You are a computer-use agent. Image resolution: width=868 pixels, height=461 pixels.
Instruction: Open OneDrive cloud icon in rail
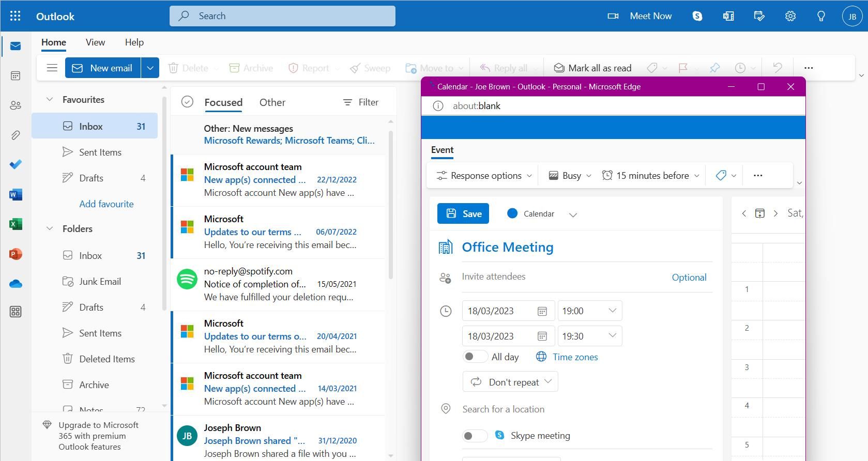pyautogui.click(x=16, y=284)
